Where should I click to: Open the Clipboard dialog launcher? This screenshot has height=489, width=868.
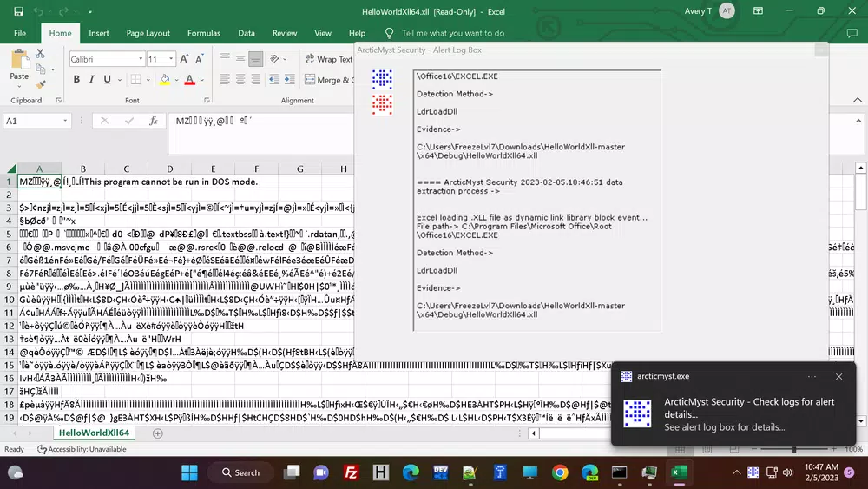[59, 100]
